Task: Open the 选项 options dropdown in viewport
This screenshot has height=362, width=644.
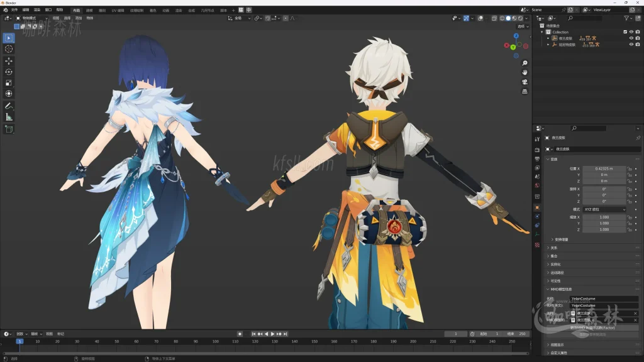Action: tap(523, 26)
